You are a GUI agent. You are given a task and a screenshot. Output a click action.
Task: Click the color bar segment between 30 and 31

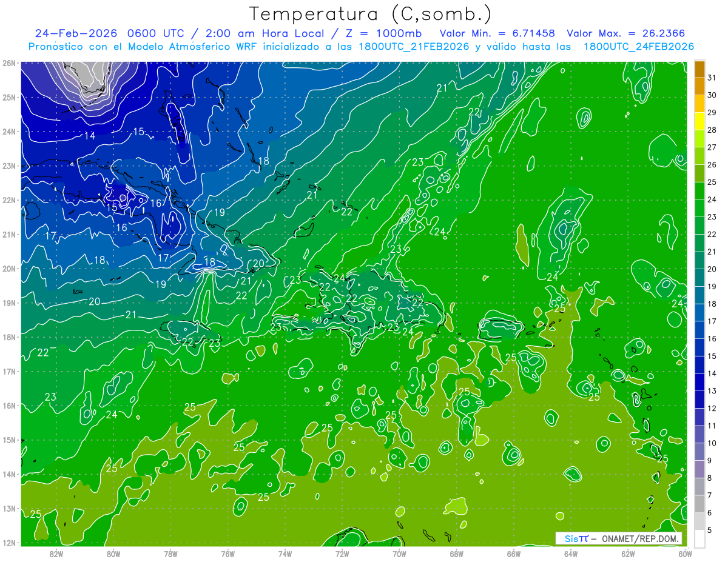click(x=699, y=87)
